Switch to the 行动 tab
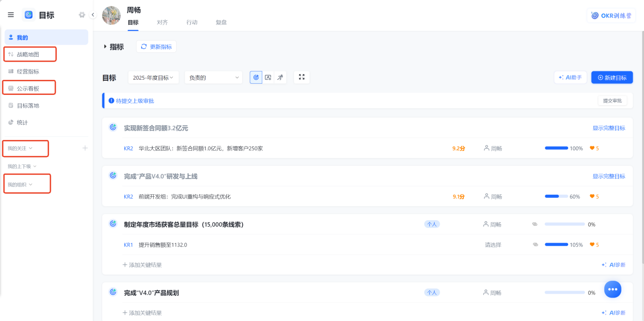644x321 pixels. (x=192, y=23)
